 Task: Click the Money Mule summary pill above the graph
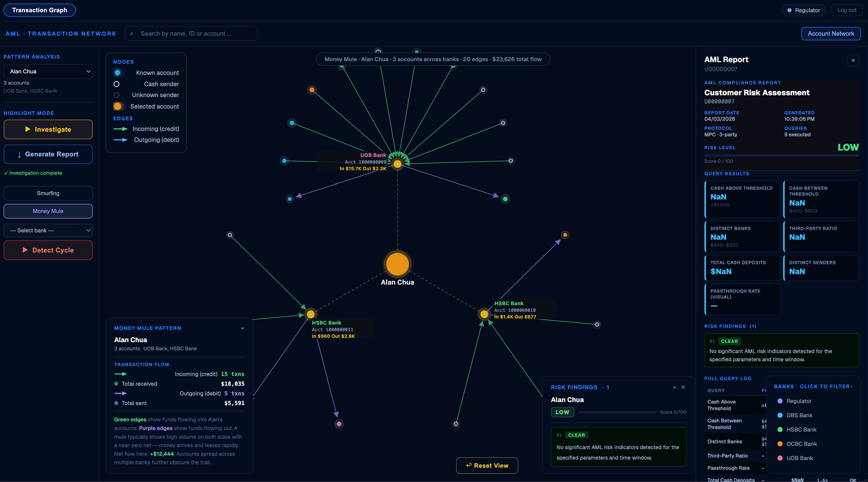tap(433, 59)
